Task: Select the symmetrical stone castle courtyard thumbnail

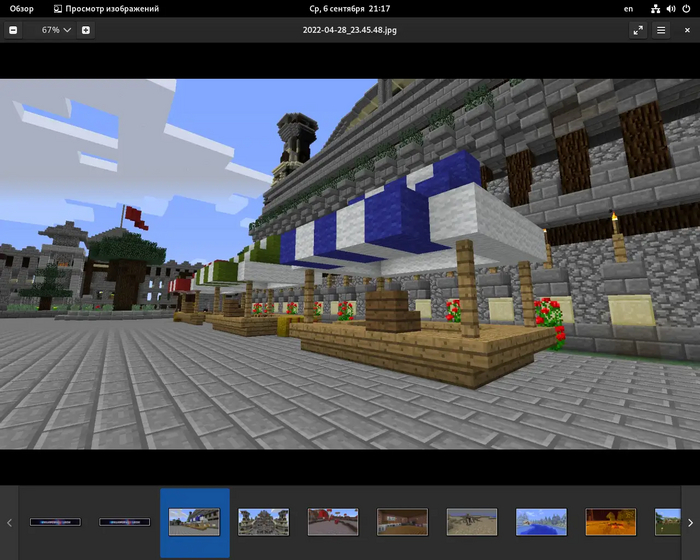Action: [263, 522]
